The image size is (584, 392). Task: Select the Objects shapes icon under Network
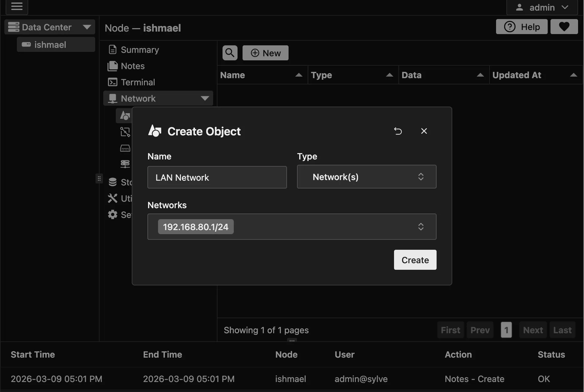coord(125,116)
